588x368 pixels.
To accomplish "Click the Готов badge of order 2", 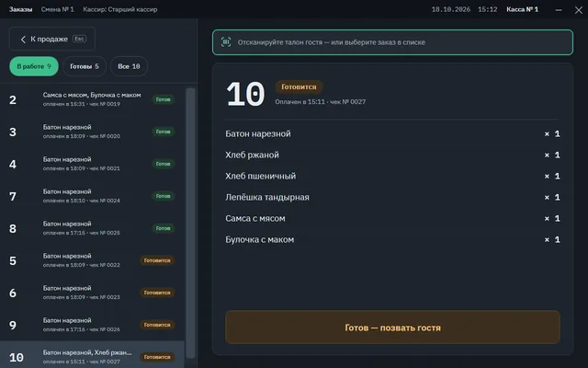I will tap(164, 99).
